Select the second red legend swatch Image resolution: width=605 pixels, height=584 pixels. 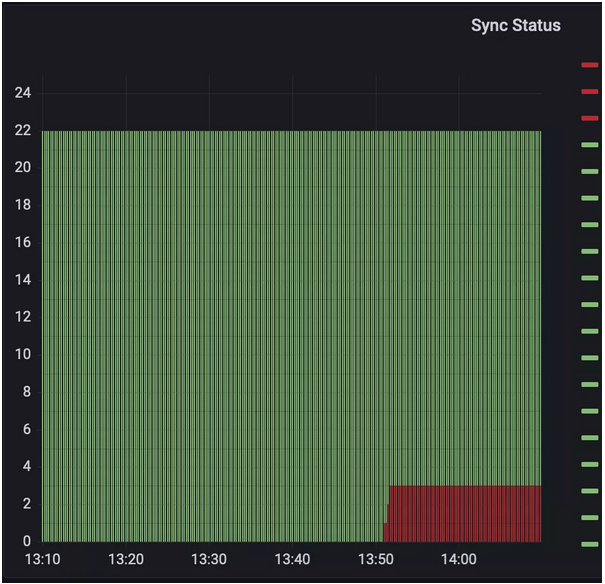click(x=589, y=92)
